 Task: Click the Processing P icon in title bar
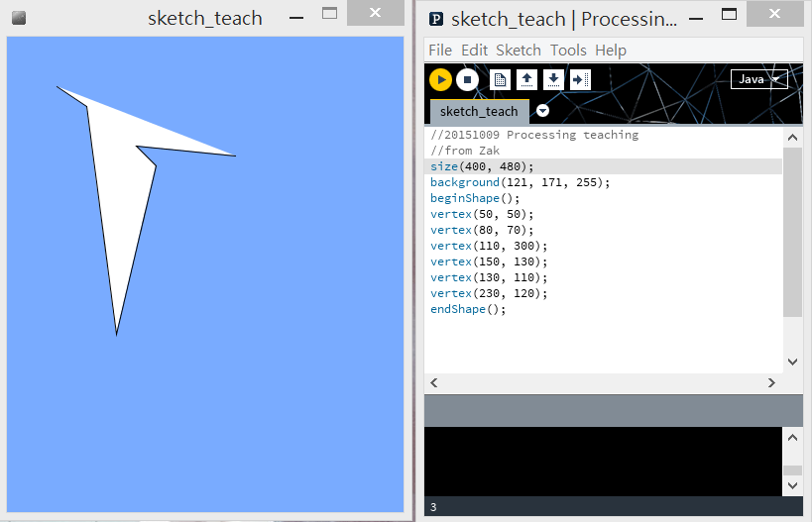(436, 19)
